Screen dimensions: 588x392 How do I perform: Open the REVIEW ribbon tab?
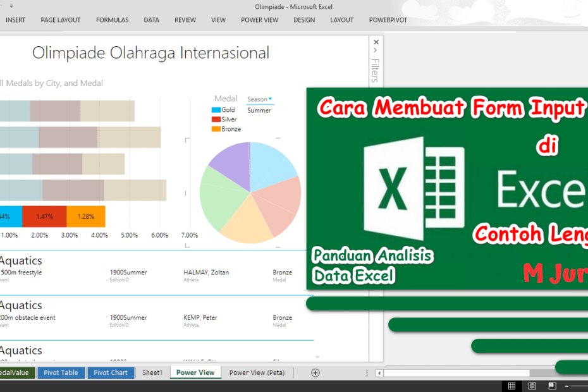point(185,20)
